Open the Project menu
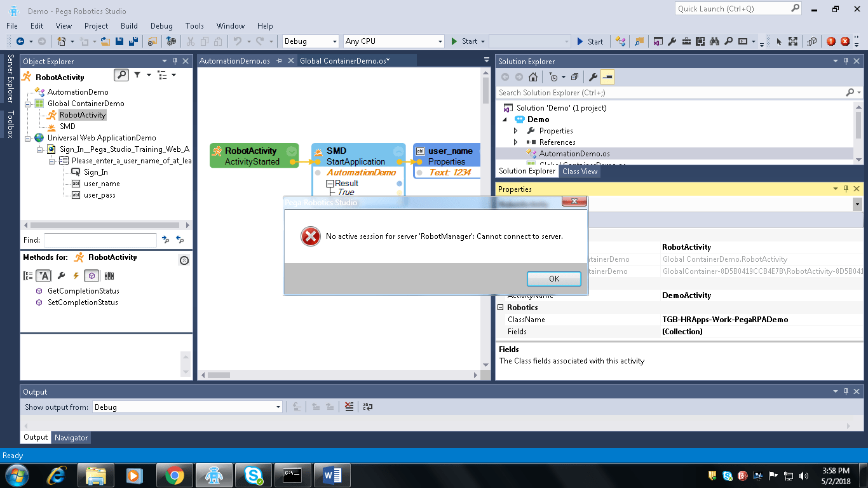868x488 pixels. [x=97, y=26]
